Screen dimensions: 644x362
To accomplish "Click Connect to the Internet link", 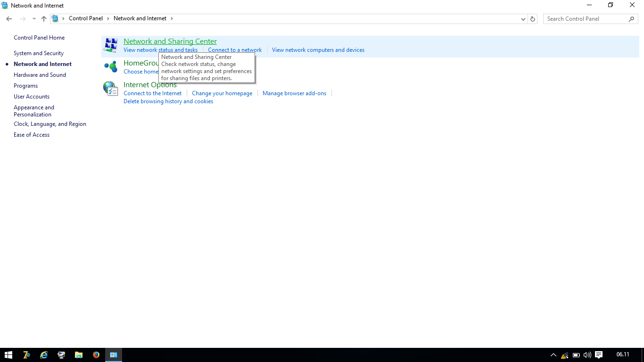I will click(152, 93).
